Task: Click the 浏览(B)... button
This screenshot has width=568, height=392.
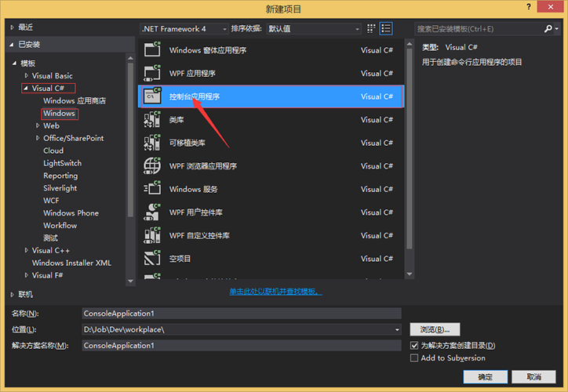Action: pyautogui.click(x=435, y=329)
